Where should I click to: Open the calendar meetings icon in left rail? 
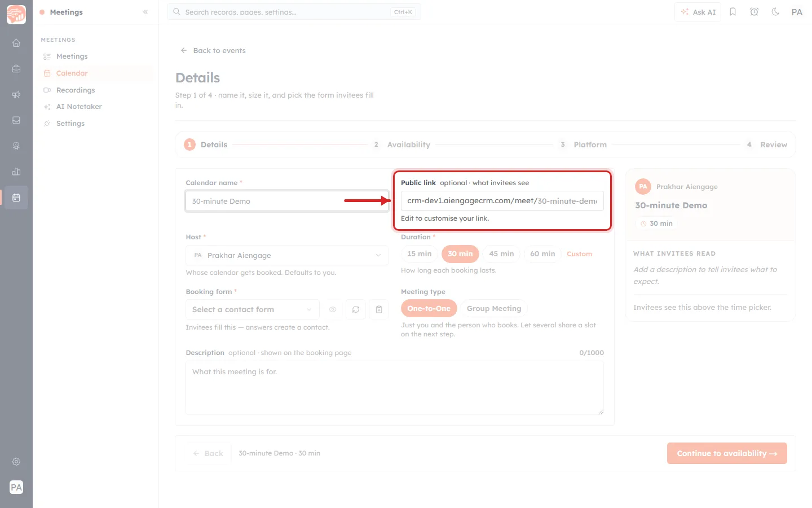[x=16, y=198]
